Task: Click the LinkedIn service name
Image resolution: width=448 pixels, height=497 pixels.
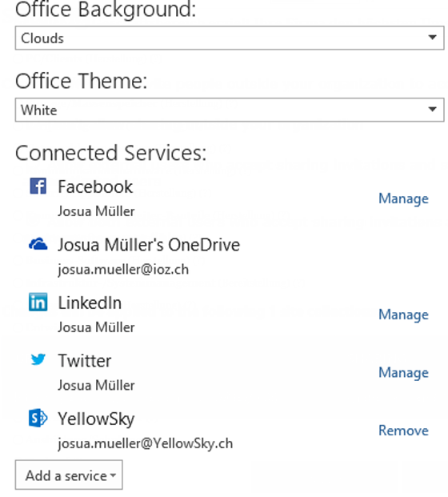Action: tap(90, 303)
